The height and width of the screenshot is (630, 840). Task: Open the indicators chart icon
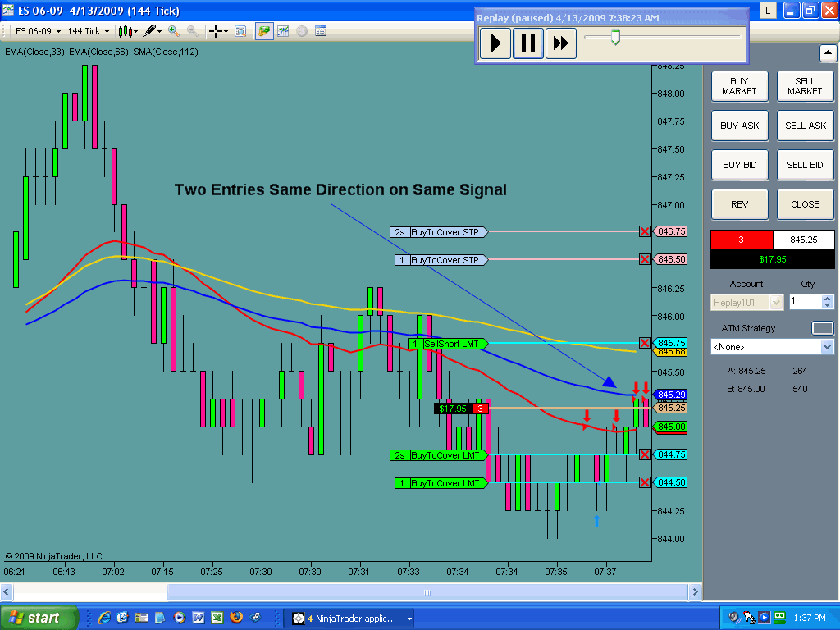283,31
